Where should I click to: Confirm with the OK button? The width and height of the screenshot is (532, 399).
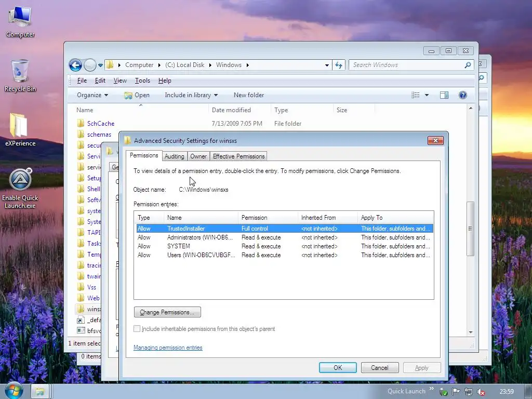(338, 367)
